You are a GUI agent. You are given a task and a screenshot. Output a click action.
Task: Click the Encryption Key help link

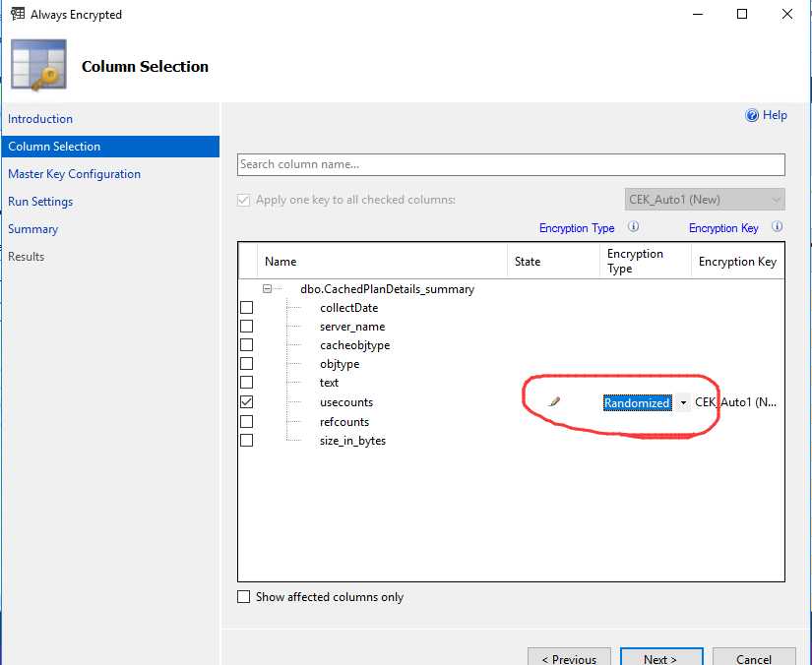click(723, 228)
